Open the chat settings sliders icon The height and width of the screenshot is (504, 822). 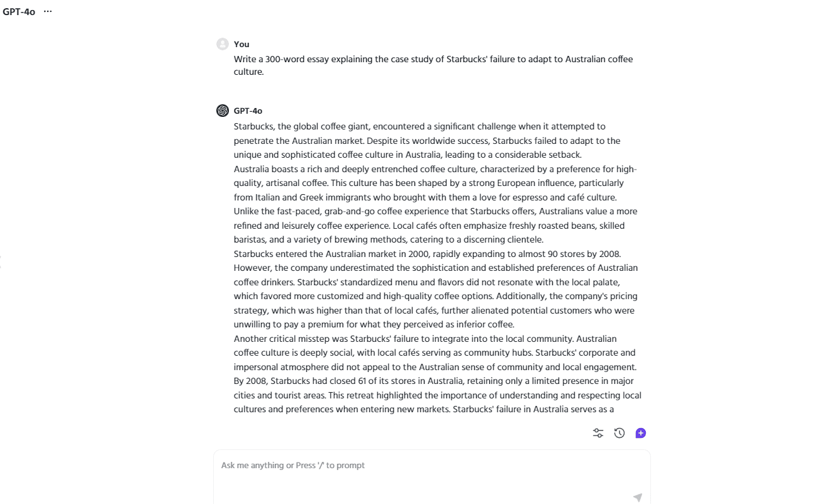click(598, 433)
